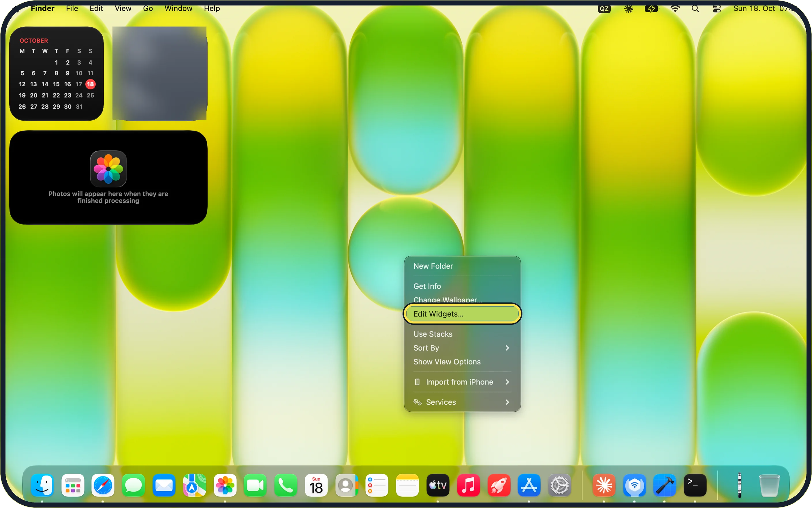Open Control Center in the menu bar

click(x=717, y=9)
